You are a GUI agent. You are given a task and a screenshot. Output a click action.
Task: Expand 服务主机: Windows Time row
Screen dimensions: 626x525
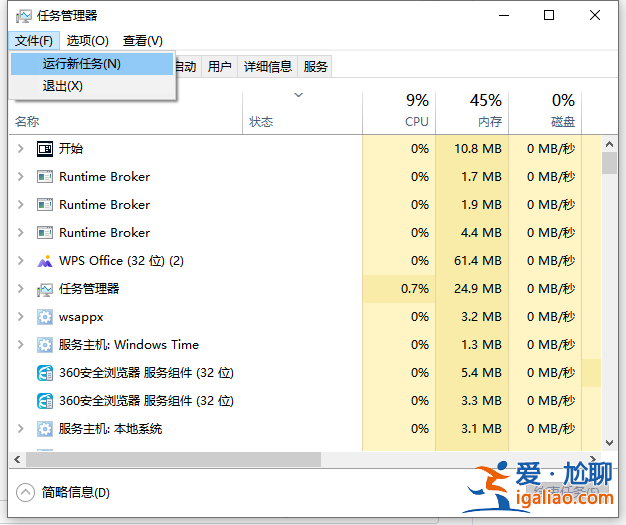coord(20,345)
